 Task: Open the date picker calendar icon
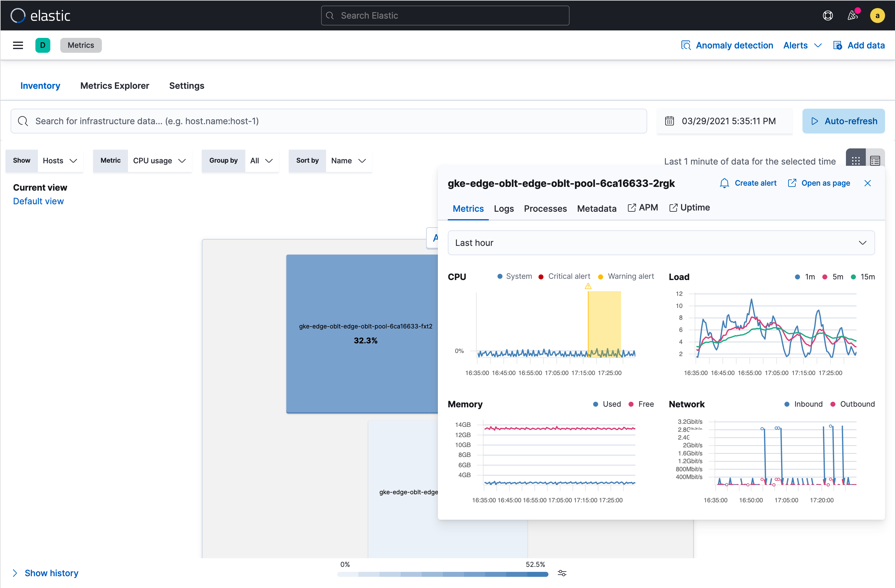pyautogui.click(x=669, y=121)
